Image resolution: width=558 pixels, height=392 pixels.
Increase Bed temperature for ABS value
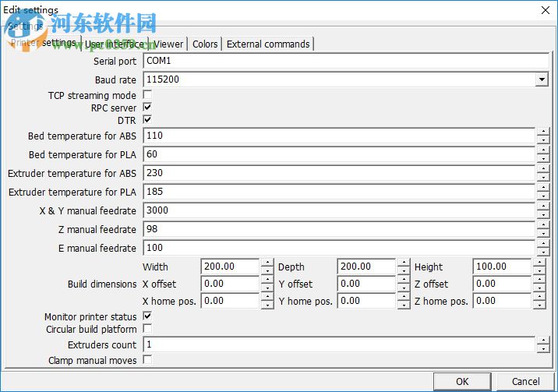click(543, 132)
